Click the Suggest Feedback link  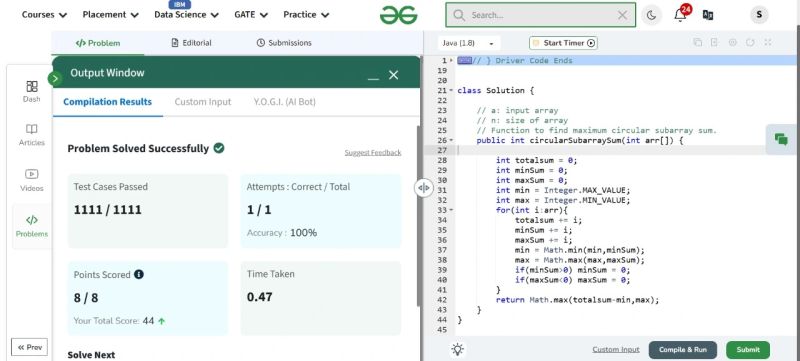click(373, 152)
